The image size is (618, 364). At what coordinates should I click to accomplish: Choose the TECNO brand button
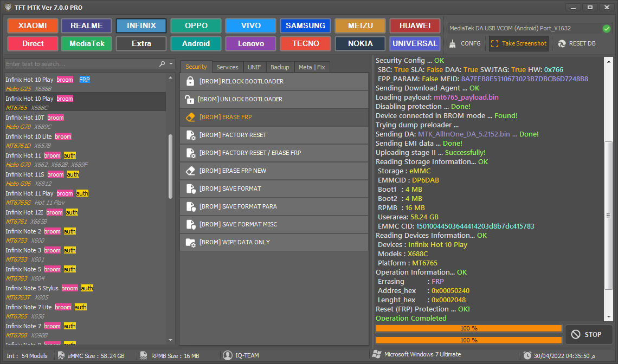tap(305, 44)
